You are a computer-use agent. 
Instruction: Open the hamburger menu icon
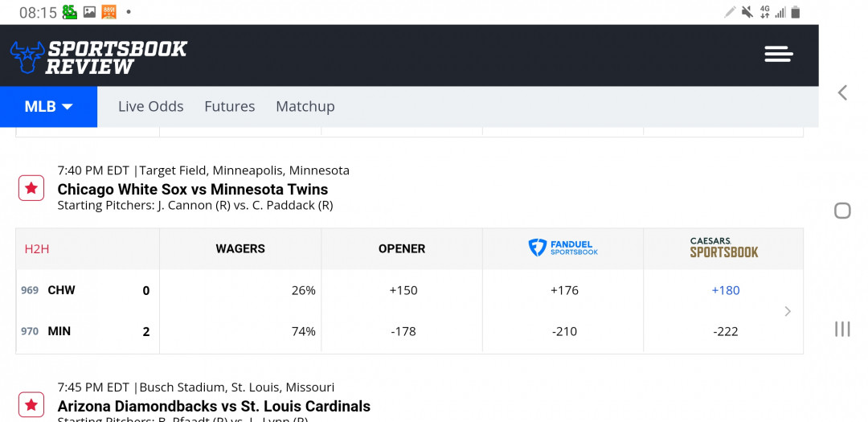coord(778,55)
